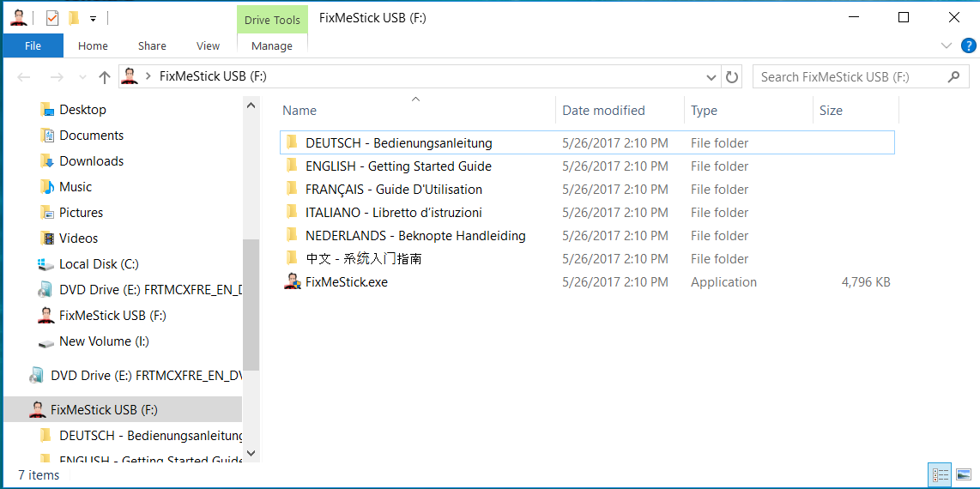Click the FixMeStick title bar system icon

tap(19, 19)
